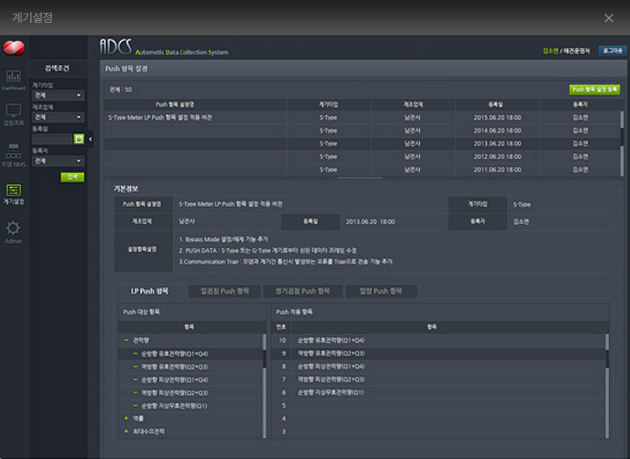630x459 pixels.
Task: Click the ADCS logo in header
Action: coord(116,47)
